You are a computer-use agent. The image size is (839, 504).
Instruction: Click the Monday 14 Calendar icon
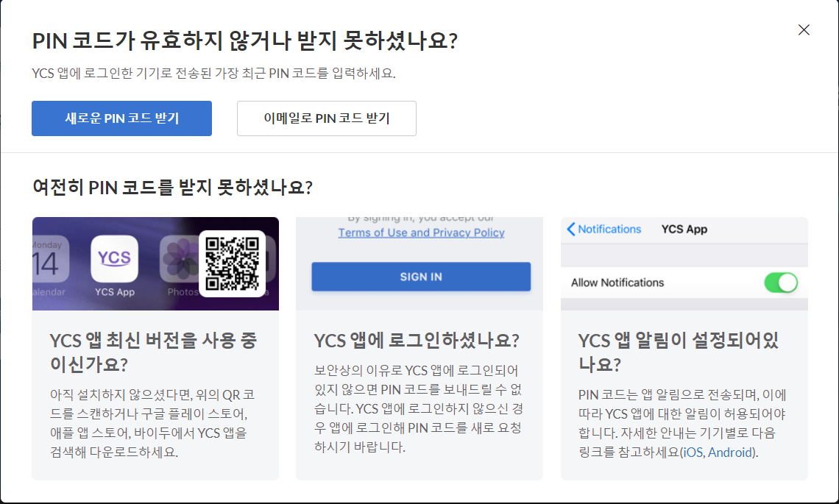pyautogui.click(x=50, y=259)
